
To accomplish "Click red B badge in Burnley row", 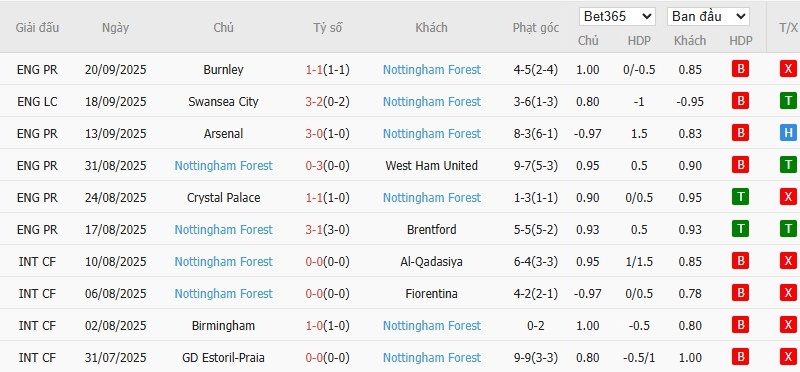I will pos(740,69).
